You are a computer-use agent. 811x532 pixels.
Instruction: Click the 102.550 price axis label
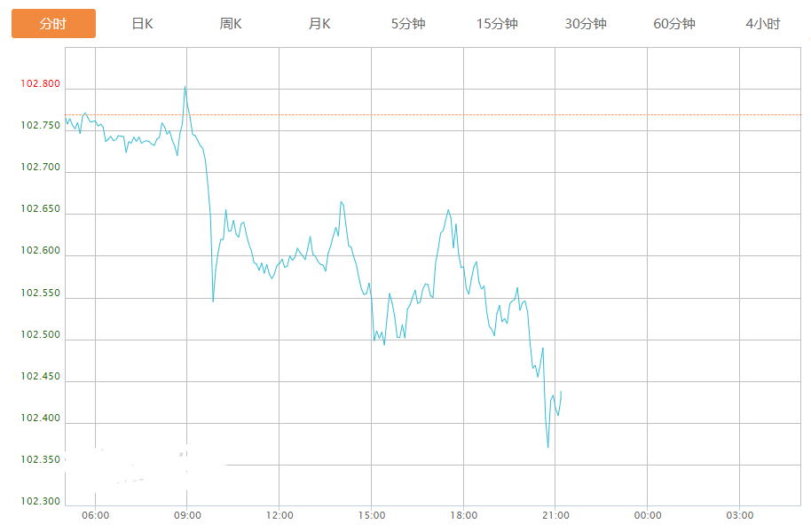(41, 293)
